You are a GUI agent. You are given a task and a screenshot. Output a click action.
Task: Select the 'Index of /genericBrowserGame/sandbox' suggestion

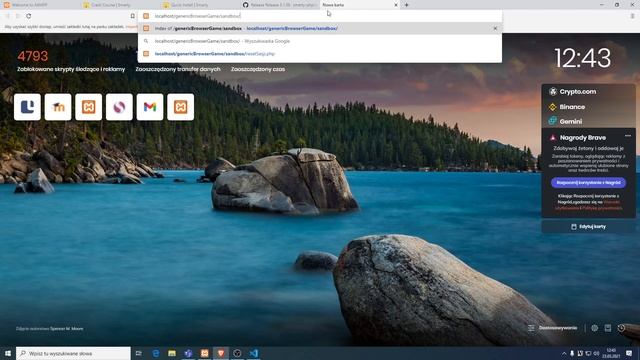(x=320, y=29)
